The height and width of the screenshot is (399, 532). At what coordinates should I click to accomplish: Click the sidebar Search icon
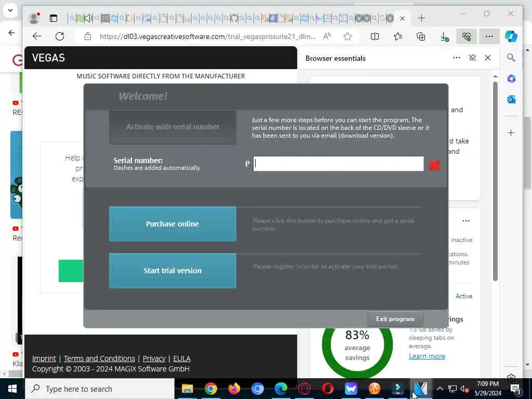[x=511, y=58]
